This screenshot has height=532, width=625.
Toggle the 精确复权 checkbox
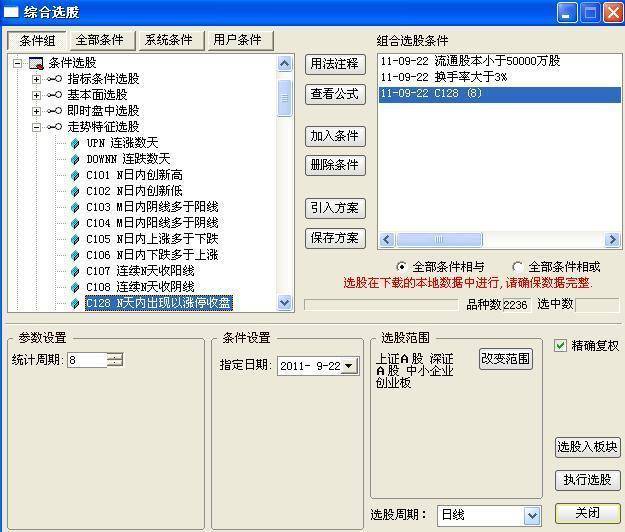click(x=560, y=345)
